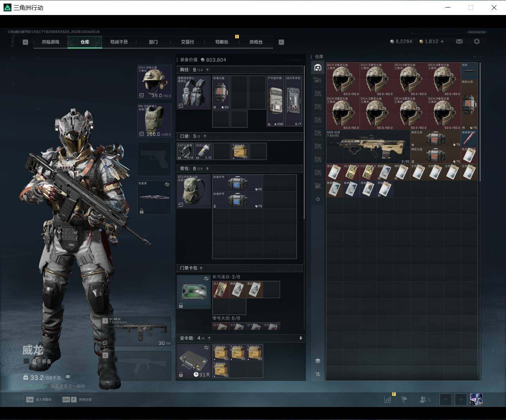Switch to the 开始游戏 tab
The image size is (506, 420).
(x=51, y=42)
